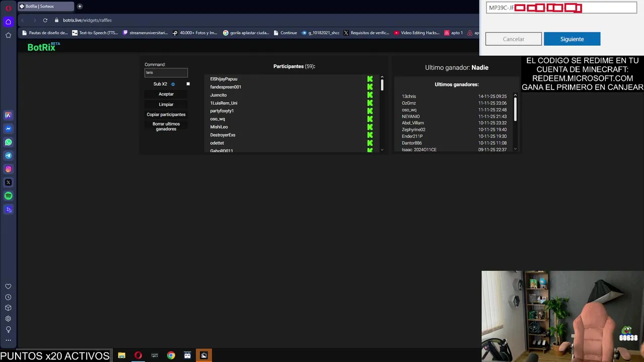644x362 pixels.
Task: Go back with the browser back arrow
Action: tap(23, 20)
